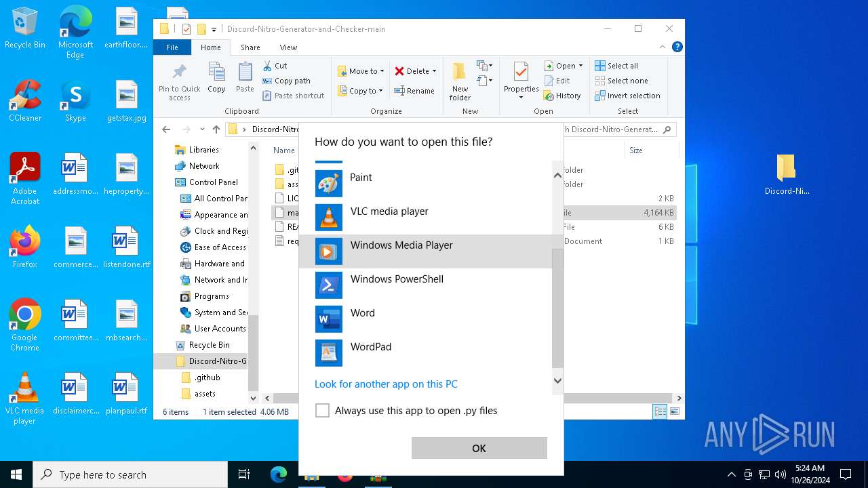
Task: Click Look for another app on this PC
Action: (386, 384)
